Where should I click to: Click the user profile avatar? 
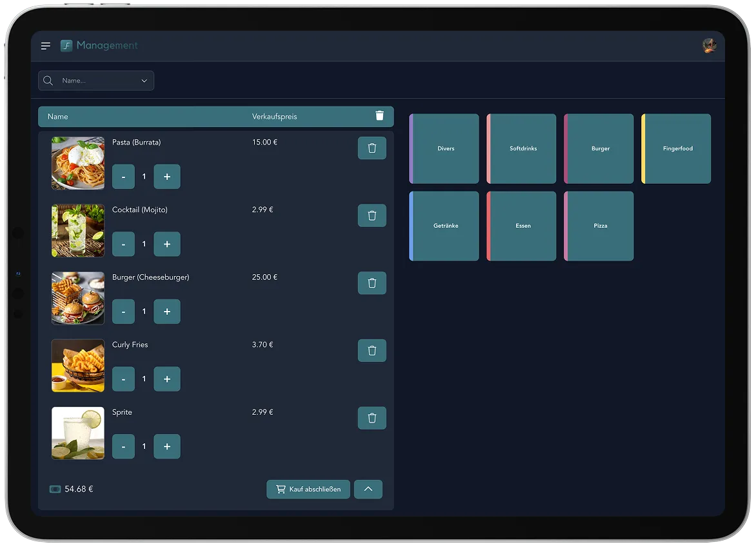click(709, 46)
